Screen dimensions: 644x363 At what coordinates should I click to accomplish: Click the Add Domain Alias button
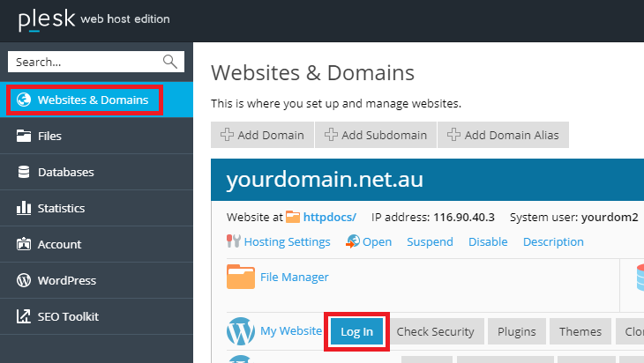click(x=503, y=135)
